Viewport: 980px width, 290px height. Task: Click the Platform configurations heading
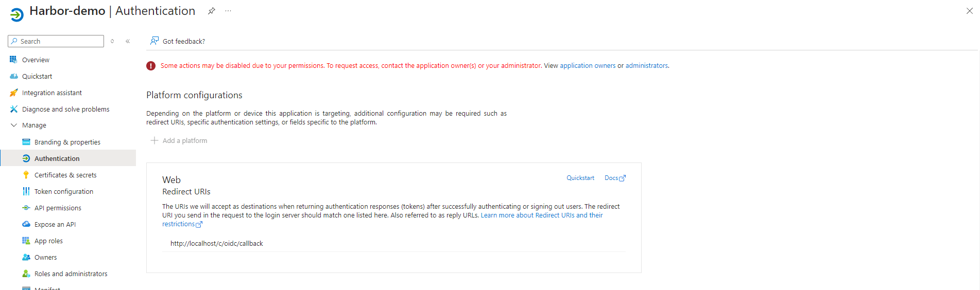click(x=194, y=95)
